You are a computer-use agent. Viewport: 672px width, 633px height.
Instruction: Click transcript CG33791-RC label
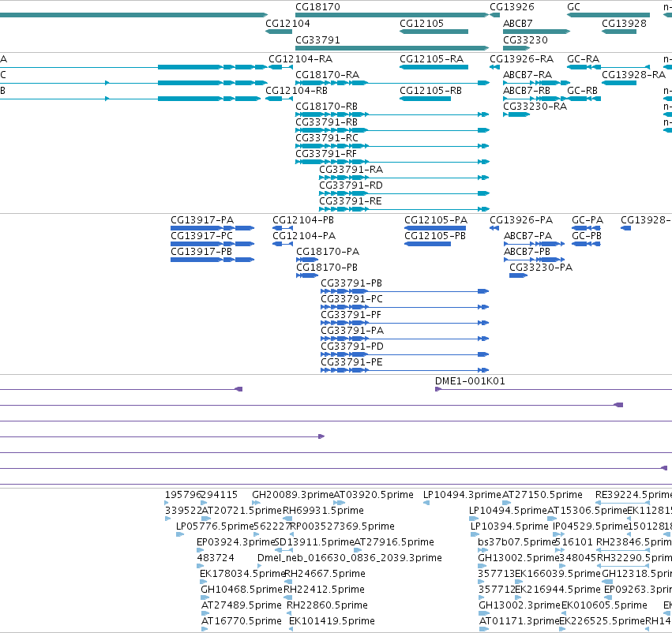coord(327,138)
